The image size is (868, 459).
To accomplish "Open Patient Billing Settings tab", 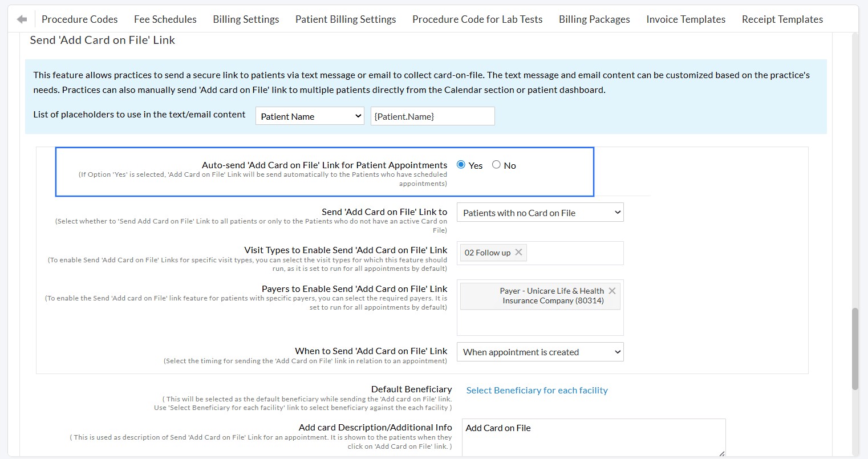I will coord(346,19).
